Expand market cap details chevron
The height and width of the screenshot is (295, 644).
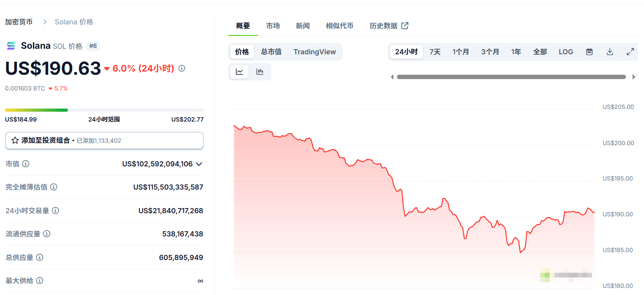[199, 164]
